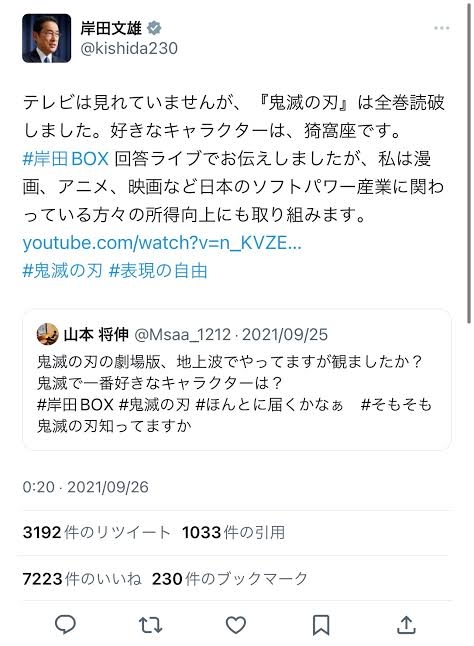Open the #鬼滅の刃 hashtag below the link
Image resolution: width=474 pixels, height=646 pixels.
(x=62, y=271)
